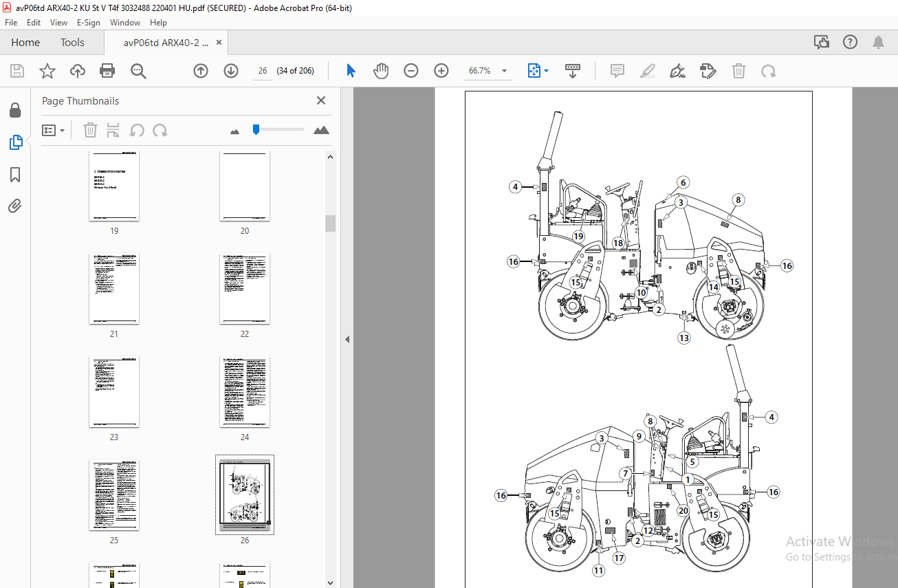Open the thumbnails options dropdown menu
898x588 pixels.
[x=53, y=130]
